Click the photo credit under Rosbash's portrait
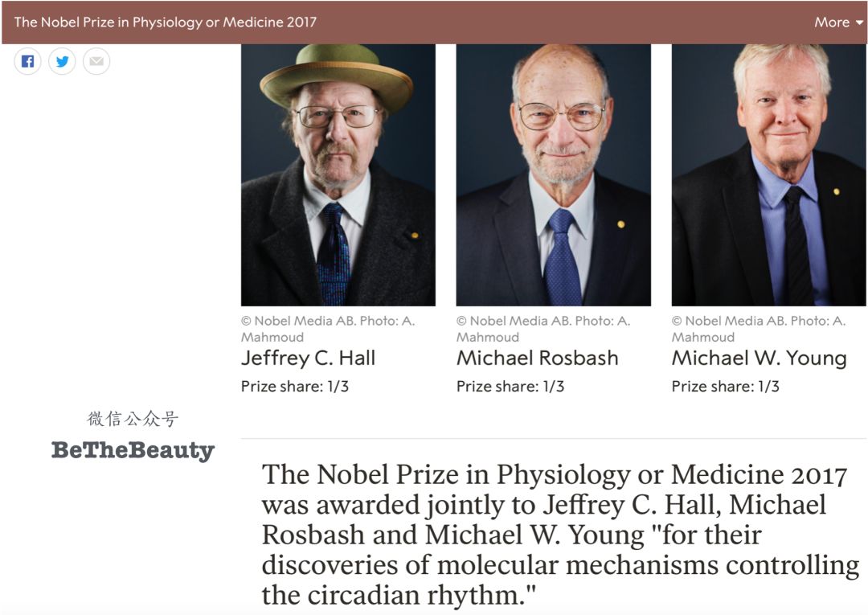 542,328
